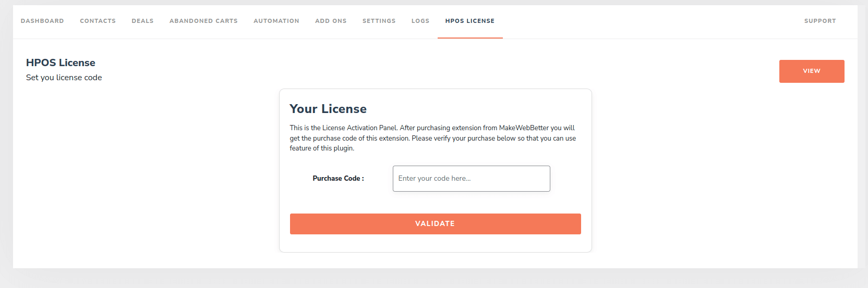Open the Support link
Image resolution: width=868 pixels, height=288 pixels.
point(819,21)
